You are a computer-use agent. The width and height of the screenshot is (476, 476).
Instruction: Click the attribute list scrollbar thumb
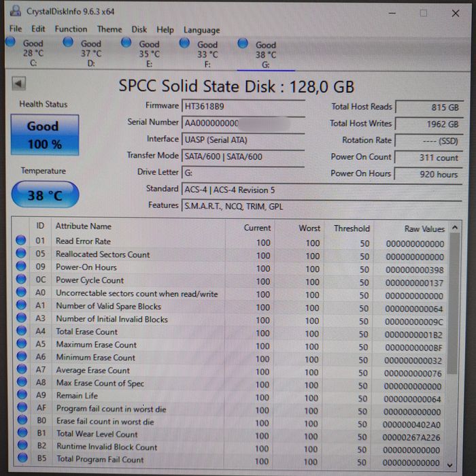pyautogui.click(x=452, y=303)
